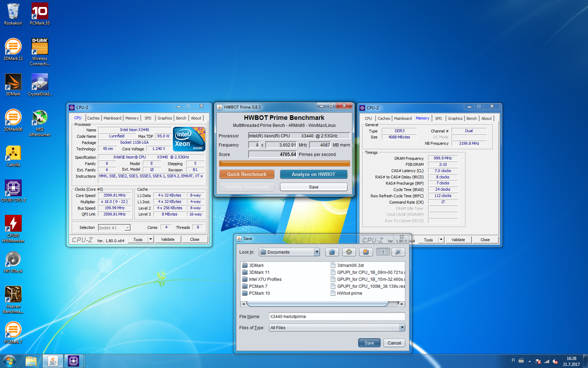Switch Save dialog to List view

(x=383, y=252)
